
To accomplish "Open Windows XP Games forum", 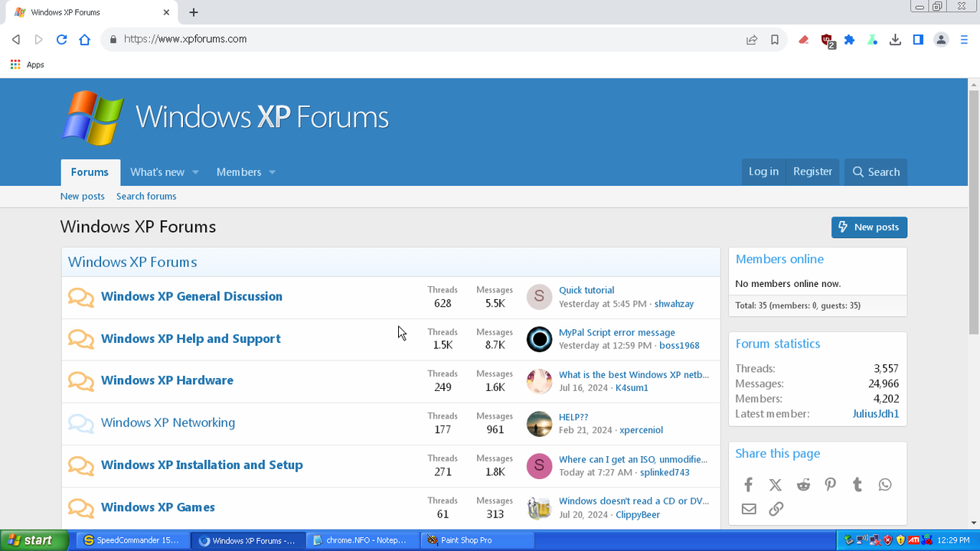I will [x=158, y=507].
